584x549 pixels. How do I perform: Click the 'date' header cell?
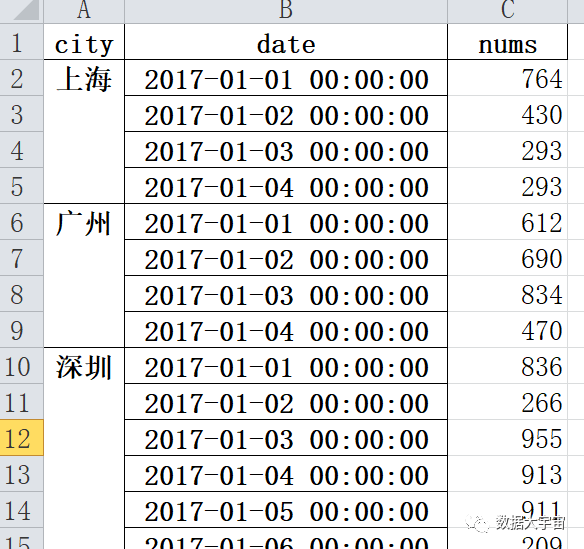click(286, 42)
